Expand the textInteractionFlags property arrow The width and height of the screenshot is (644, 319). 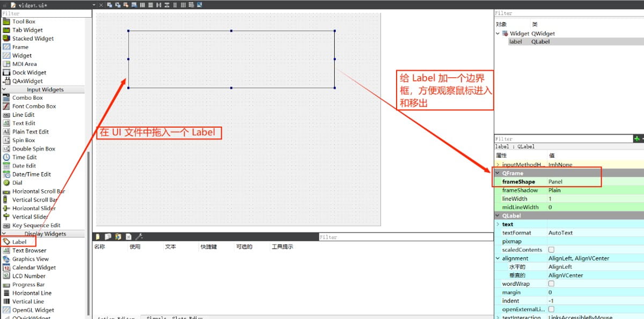(x=497, y=317)
